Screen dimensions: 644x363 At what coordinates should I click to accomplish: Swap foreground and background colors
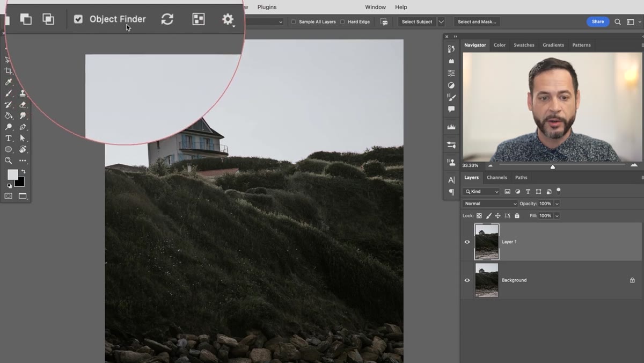point(23,172)
